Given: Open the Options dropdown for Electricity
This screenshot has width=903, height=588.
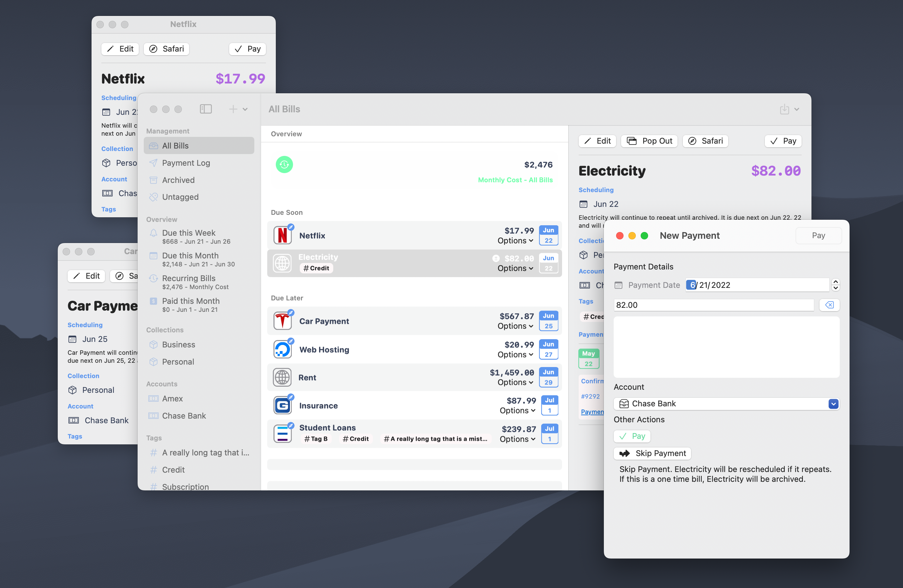Looking at the screenshot, I should point(515,268).
